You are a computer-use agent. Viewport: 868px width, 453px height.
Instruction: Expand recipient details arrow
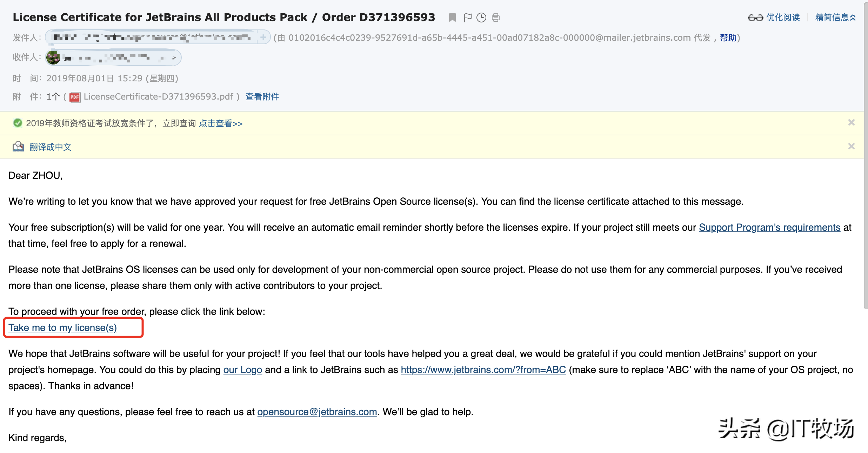pyautogui.click(x=174, y=58)
